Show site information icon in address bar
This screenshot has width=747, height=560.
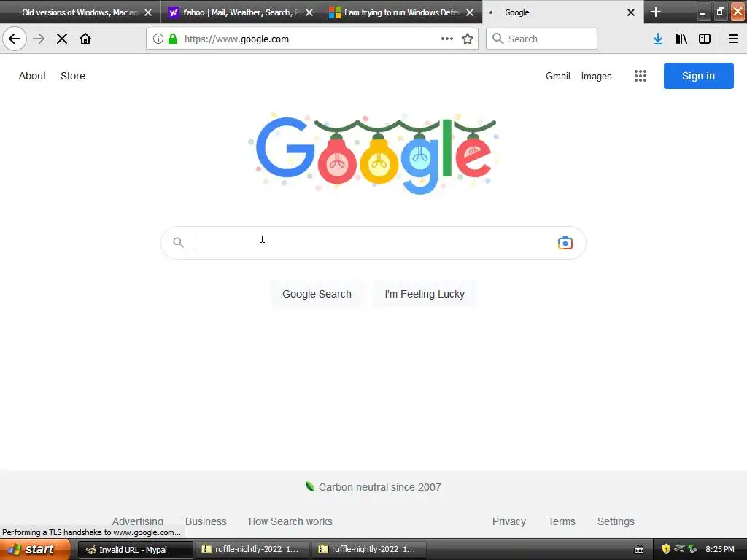point(158,39)
